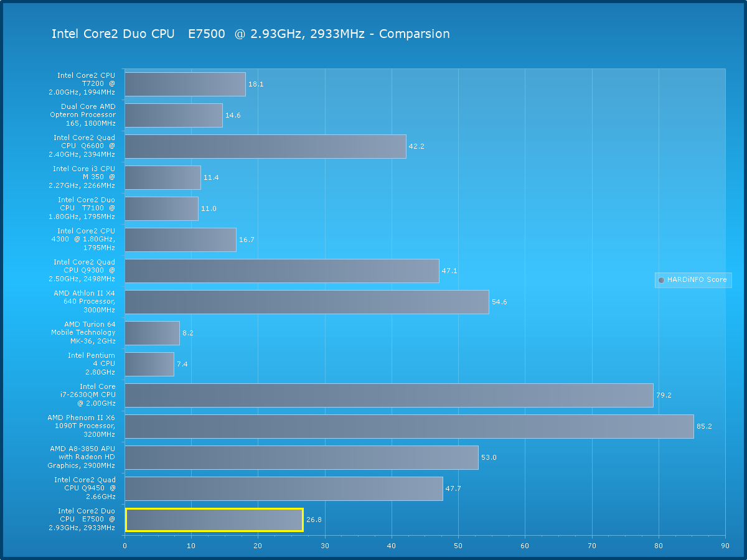The width and height of the screenshot is (747, 560).
Task: Select the Intel Core2 CPU T7200 bar
Action: [185, 84]
